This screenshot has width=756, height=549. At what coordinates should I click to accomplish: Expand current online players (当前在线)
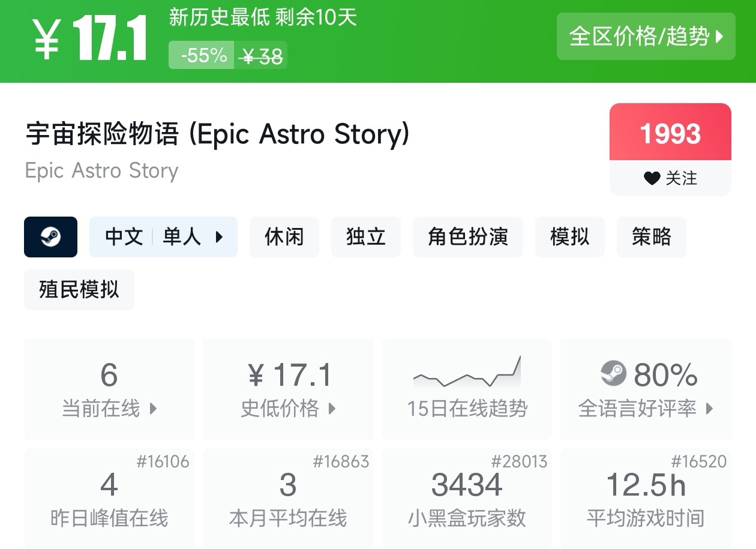point(109,388)
